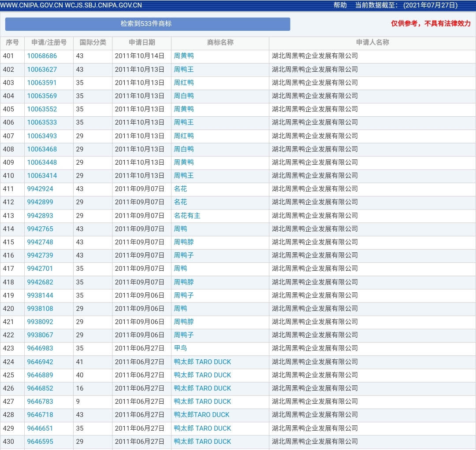Open registration number 9646651
The height and width of the screenshot is (450, 476).
pos(40,428)
